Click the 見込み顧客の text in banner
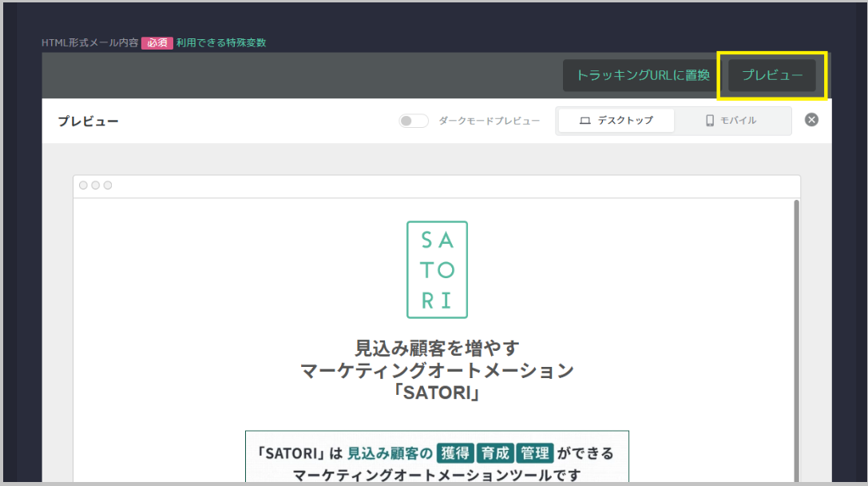 (x=390, y=453)
